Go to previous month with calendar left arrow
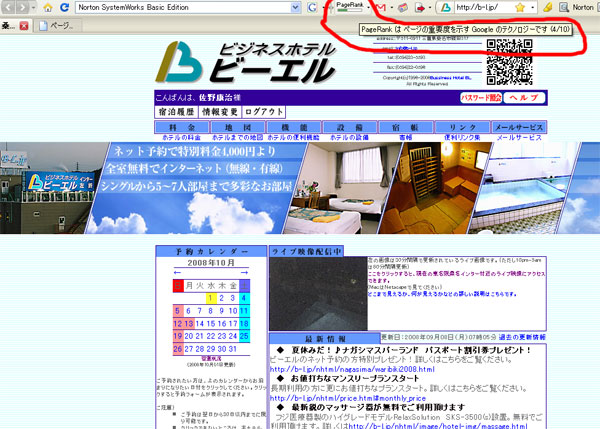The width and height of the screenshot is (600, 429). [x=177, y=272]
